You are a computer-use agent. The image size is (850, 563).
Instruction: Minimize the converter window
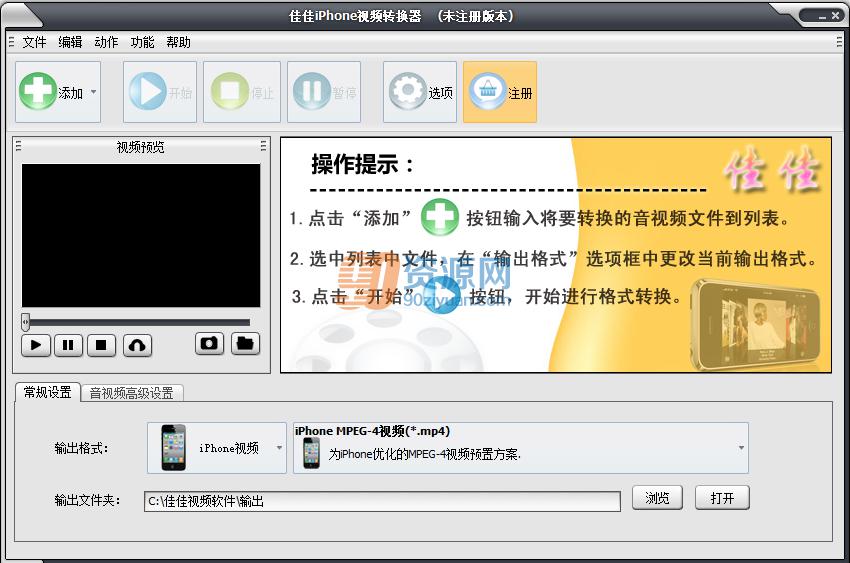coord(822,17)
